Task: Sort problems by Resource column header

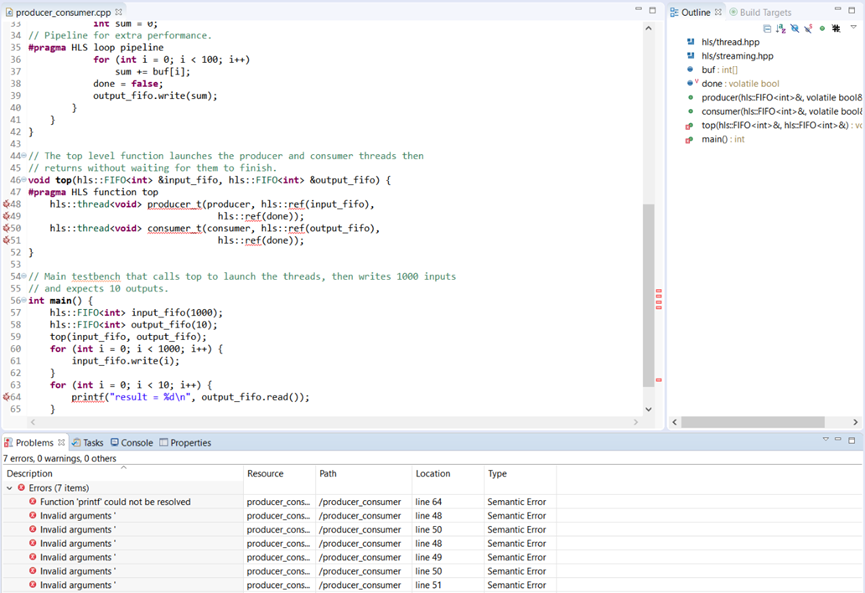Action: pyautogui.click(x=265, y=474)
